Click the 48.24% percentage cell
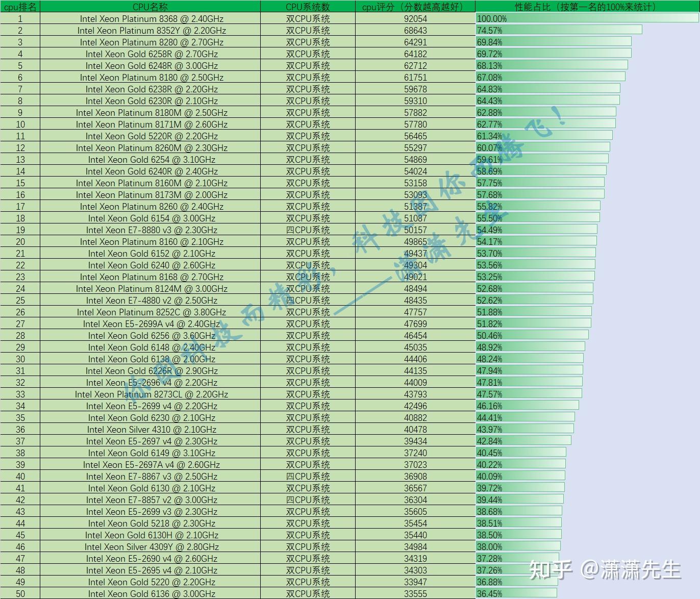This screenshot has width=700, height=599. [x=587, y=359]
